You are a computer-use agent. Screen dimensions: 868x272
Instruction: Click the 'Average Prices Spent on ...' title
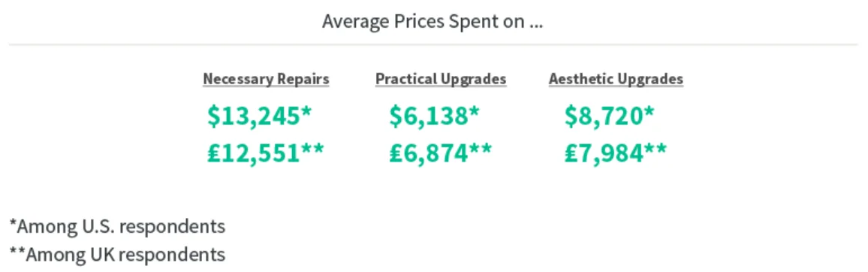point(432,22)
